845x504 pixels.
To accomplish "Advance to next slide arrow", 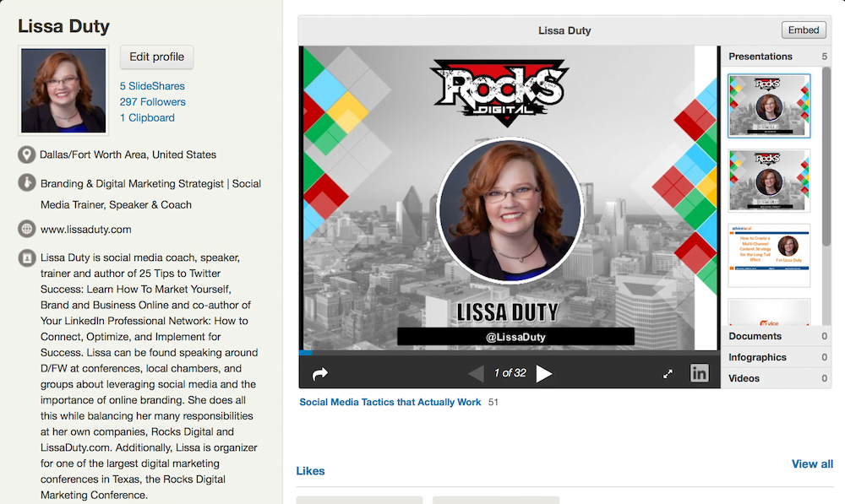I will click(x=544, y=373).
